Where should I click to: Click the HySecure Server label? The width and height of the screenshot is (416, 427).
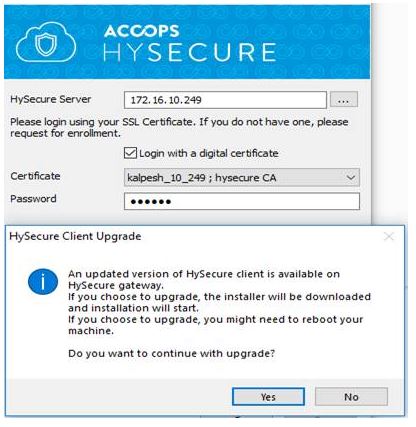(51, 99)
